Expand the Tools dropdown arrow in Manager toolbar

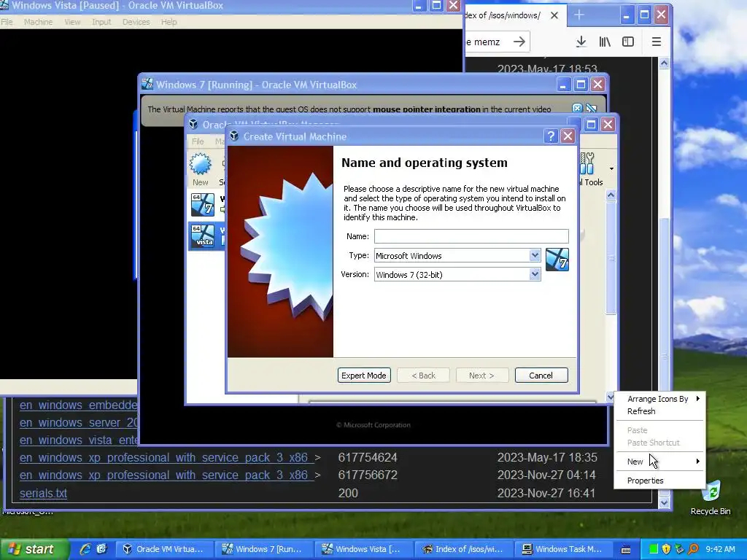click(x=611, y=168)
